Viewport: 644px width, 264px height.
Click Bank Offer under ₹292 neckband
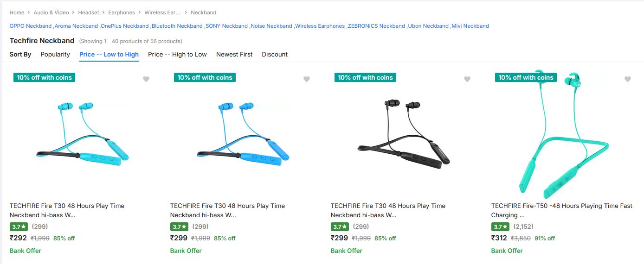pyautogui.click(x=26, y=251)
